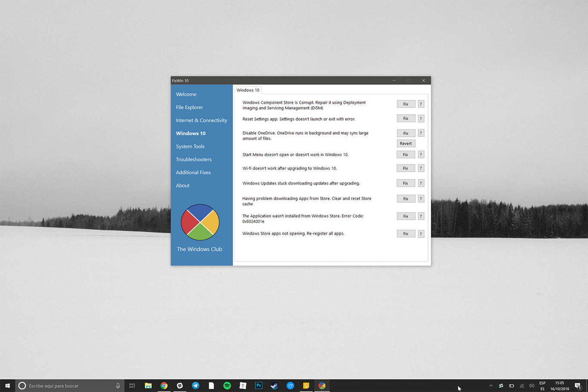
Task: Open File Explorer from the taskbar
Action: [x=148, y=386]
